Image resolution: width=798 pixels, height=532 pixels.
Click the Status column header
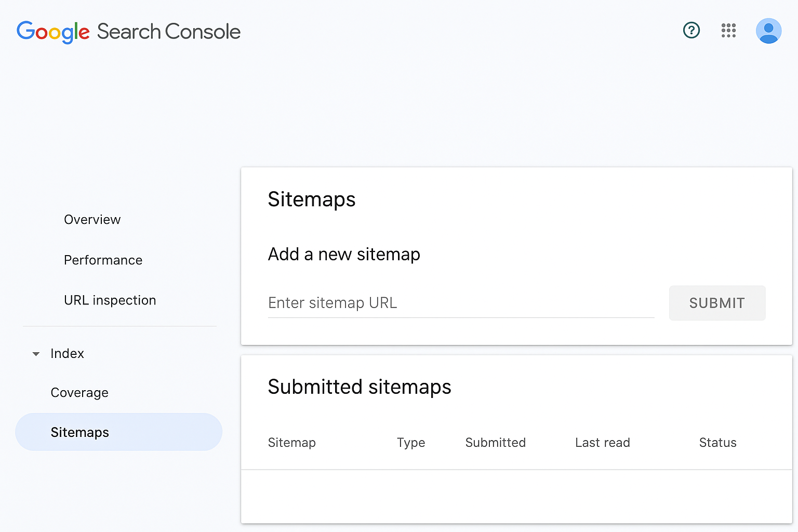point(717,443)
